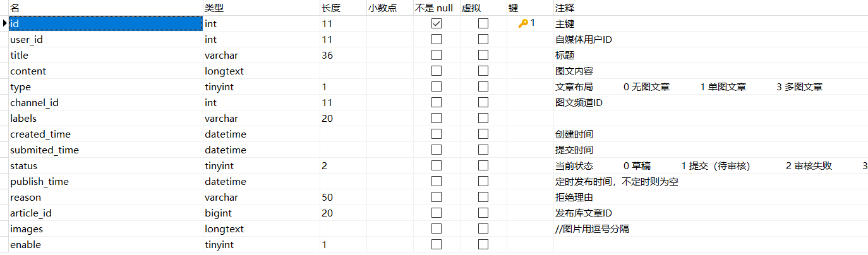Tick the virtual checkbox for the enable field
This screenshot has height=255, width=868.
coord(483,245)
